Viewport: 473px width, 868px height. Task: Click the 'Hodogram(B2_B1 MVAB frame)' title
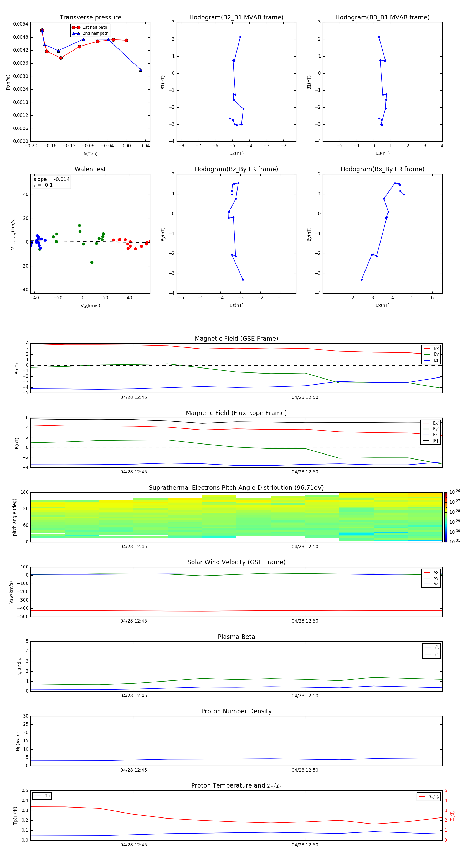[236, 18]
